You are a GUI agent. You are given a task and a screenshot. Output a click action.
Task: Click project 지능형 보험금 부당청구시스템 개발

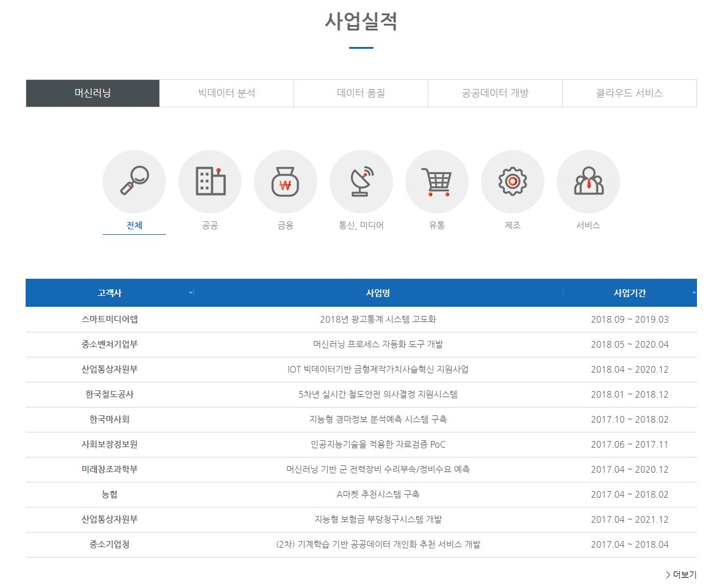(378, 519)
